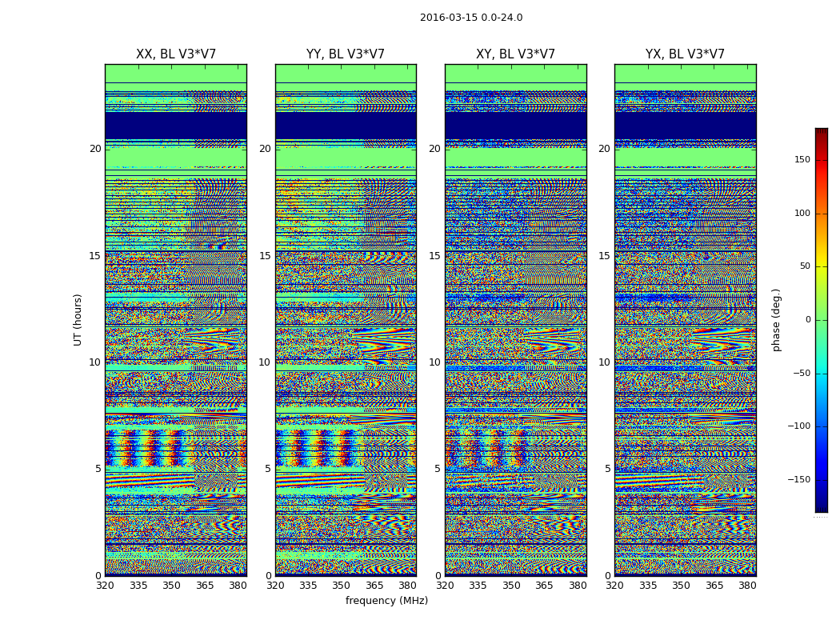Image resolution: width=840 pixels, height=640 pixels.
Task: Click the 5 hour tick of YY panel
Action: tap(268, 469)
